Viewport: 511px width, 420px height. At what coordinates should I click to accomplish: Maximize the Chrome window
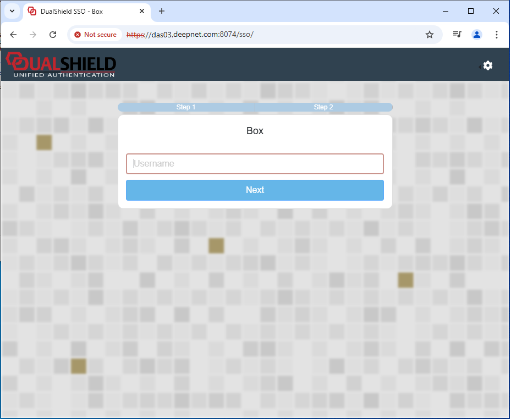471,11
